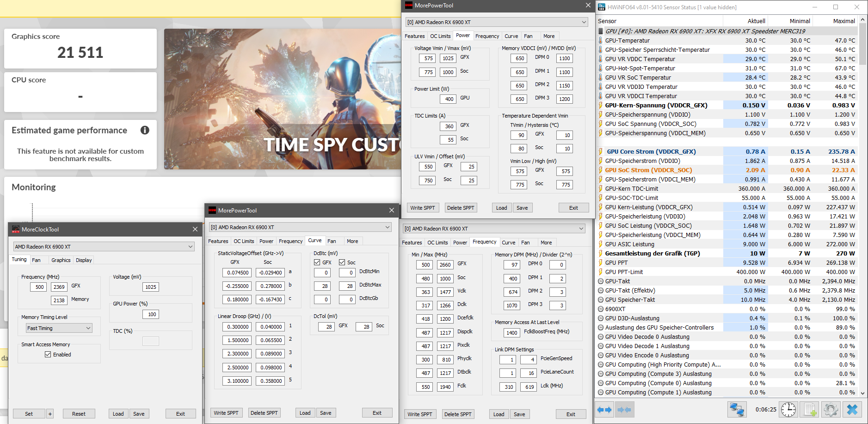868x424 pixels.
Task: Click the circle icon beside 6900XT
Action: [601, 309]
